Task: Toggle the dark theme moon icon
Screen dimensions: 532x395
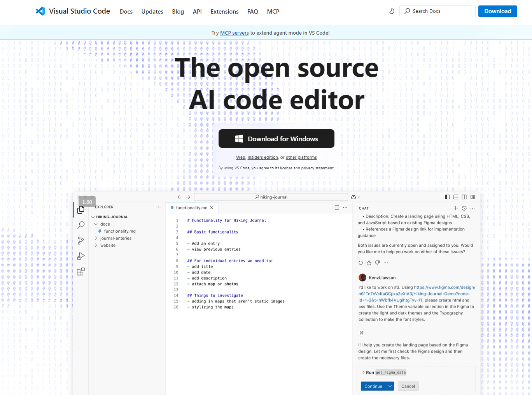Action: (392, 11)
